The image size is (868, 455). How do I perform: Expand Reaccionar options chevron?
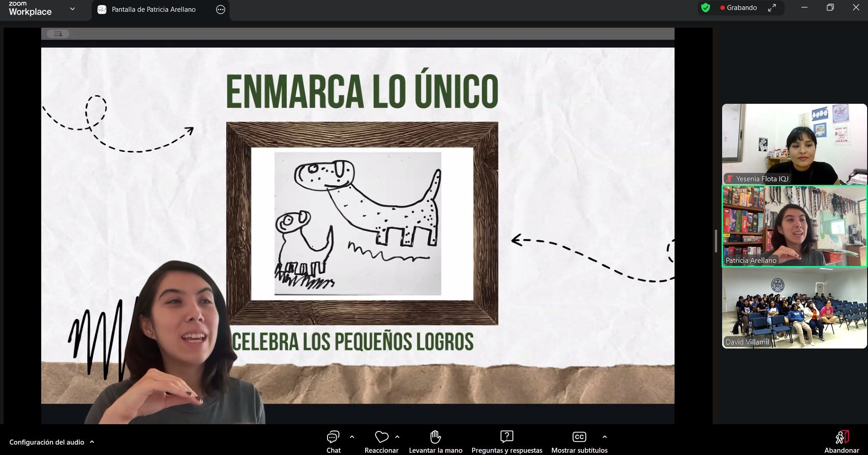pyautogui.click(x=397, y=437)
